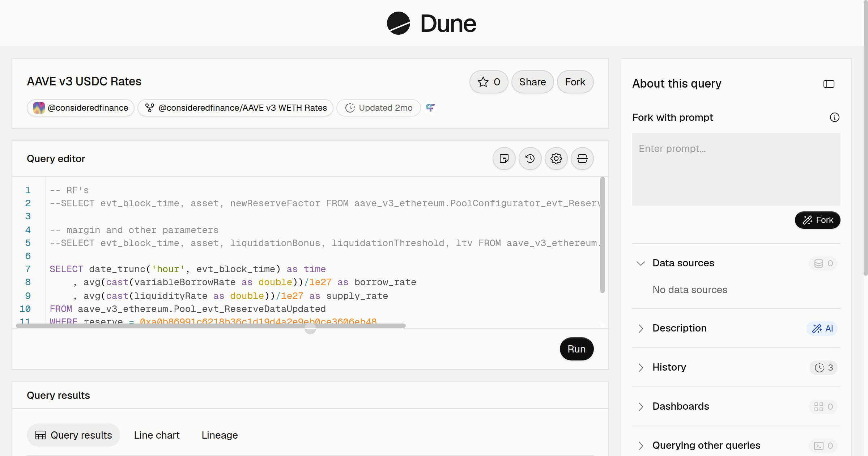Click code line 10 FROM aave_v3_ethereum

[188, 309]
